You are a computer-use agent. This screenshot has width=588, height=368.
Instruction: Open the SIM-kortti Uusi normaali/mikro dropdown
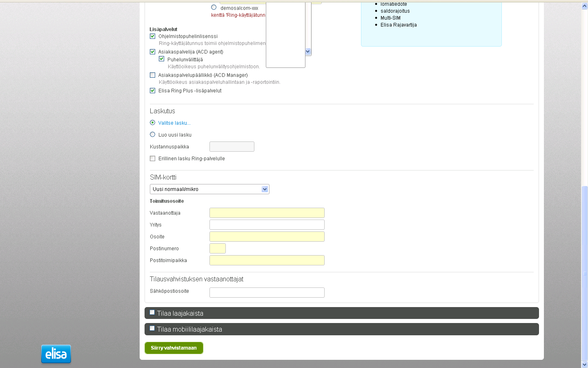point(209,189)
